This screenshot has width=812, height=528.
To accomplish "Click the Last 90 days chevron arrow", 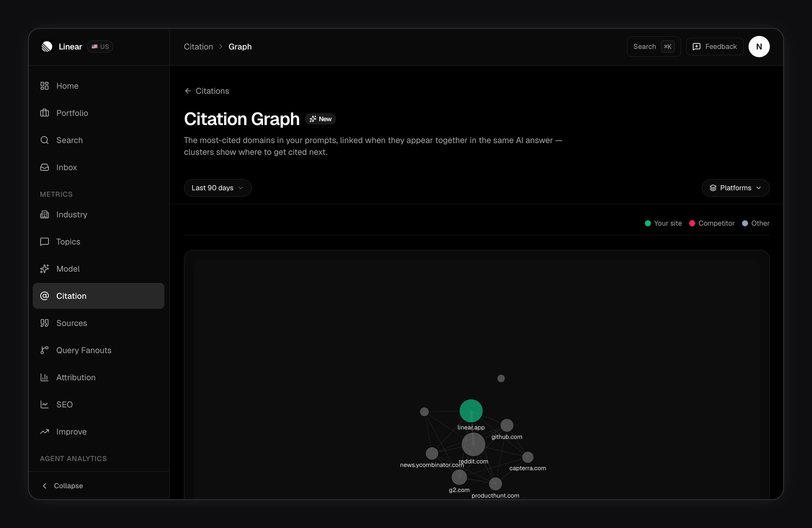I will 241,188.
